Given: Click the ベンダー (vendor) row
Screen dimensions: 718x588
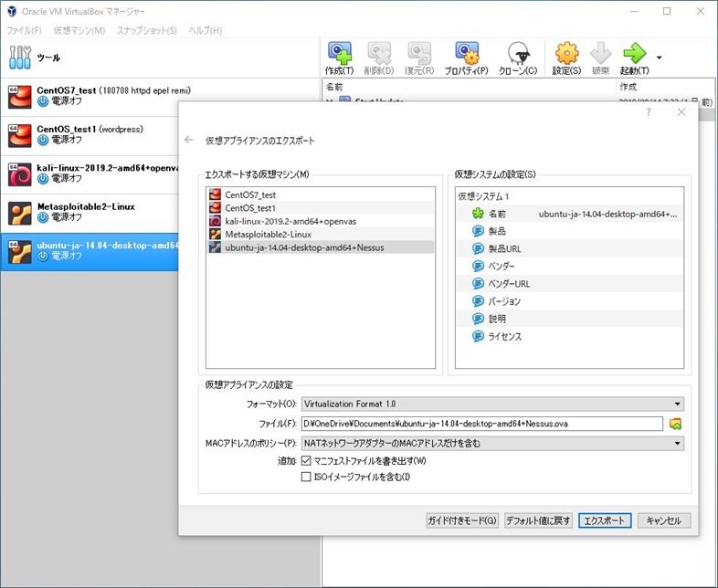Looking at the screenshot, I should point(569,266).
